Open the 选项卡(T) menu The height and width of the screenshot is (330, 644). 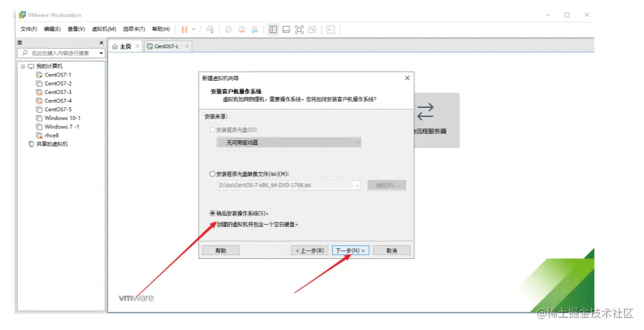tap(134, 29)
